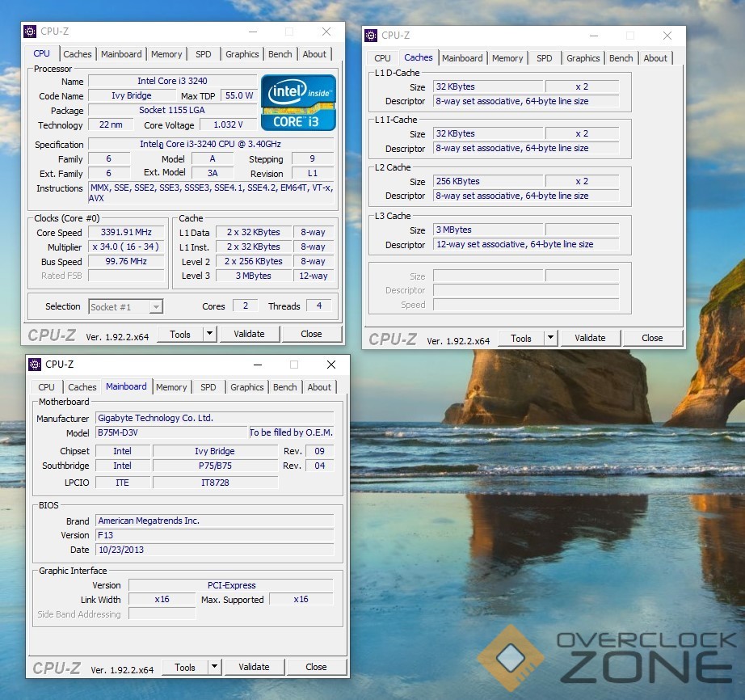Close the Mainboard window using its title bar X
The width and height of the screenshot is (745, 700).
pyautogui.click(x=331, y=365)
